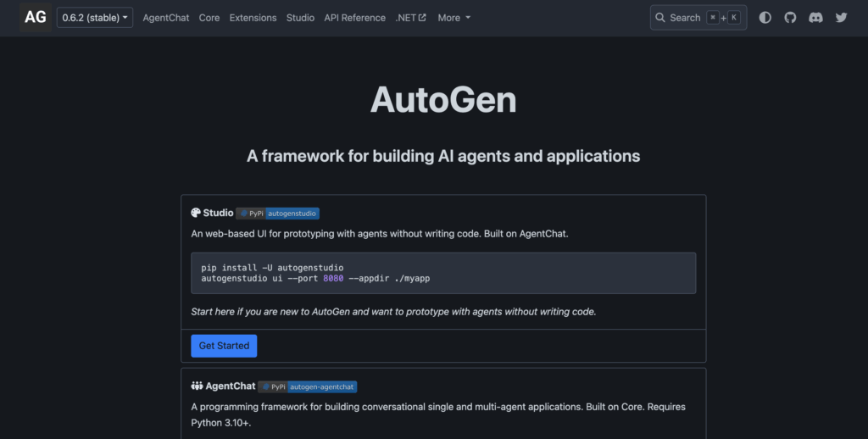Viewport: 868px width, 439px height.
Task: Expand the More dropdown menu
Action: [454, 18]
